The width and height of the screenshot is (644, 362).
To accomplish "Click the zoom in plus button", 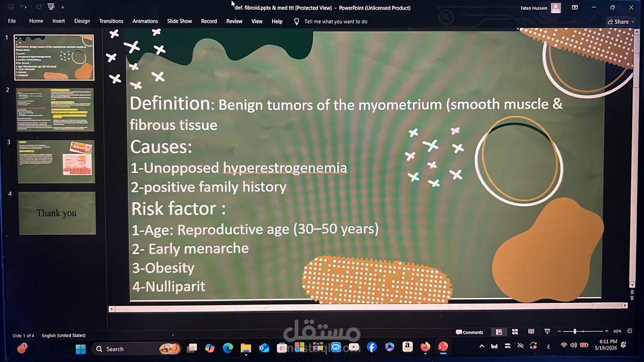I will 607,331.
